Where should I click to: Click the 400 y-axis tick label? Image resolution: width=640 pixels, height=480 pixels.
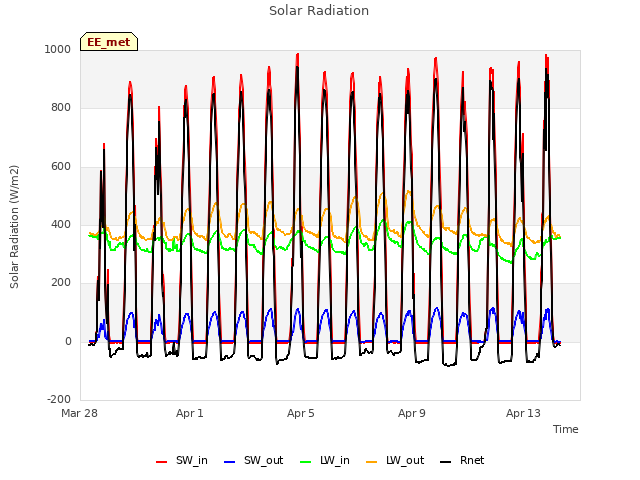[x=61, y=224]
